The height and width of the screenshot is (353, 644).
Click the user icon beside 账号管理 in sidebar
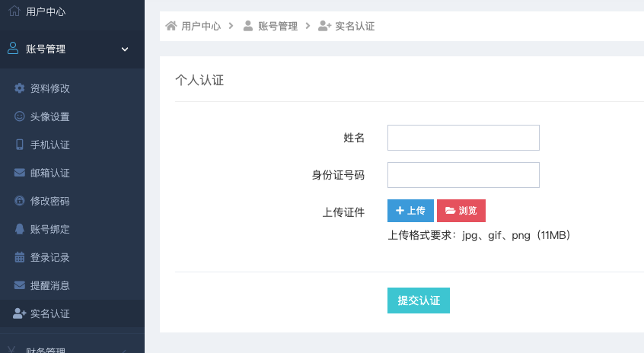(x=13, y=49)
